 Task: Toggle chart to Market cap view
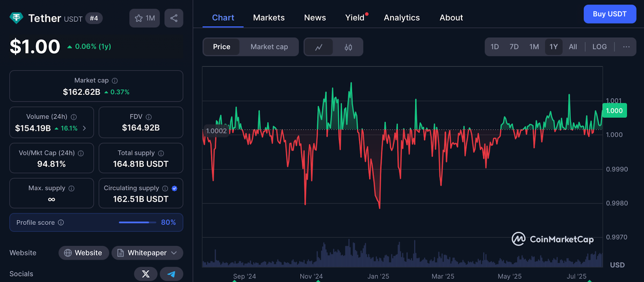click(x=269, y=47)
